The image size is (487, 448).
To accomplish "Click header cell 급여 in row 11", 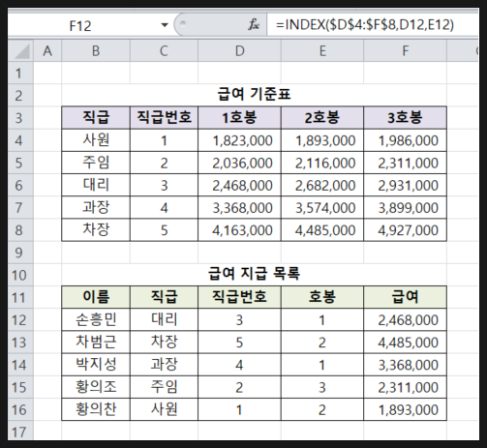I will [405, 297].
